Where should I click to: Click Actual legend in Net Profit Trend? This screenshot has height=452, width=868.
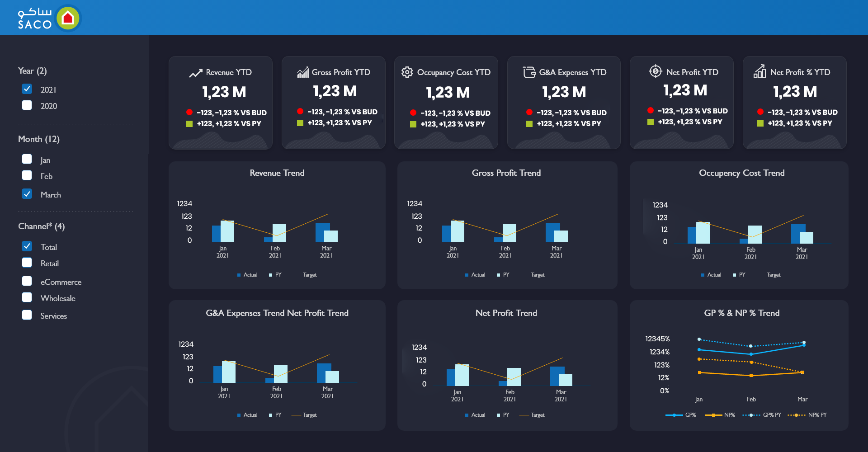click(475, 415)
